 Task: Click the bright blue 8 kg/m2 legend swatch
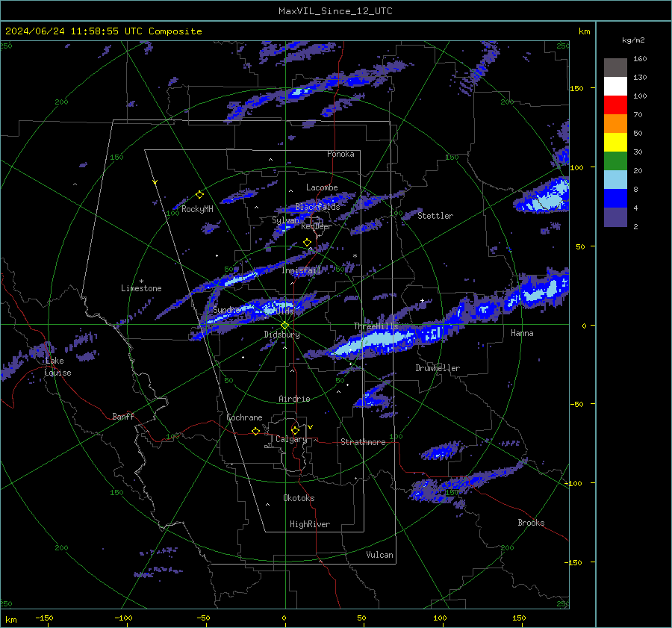coord(615,198)
